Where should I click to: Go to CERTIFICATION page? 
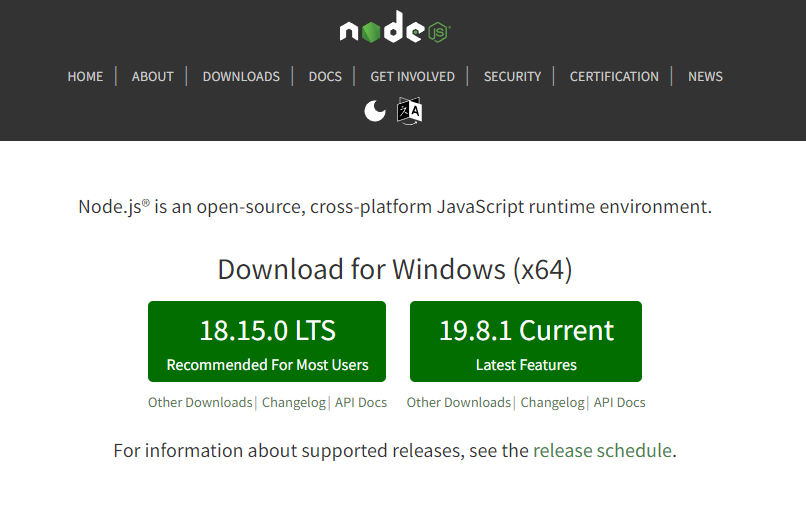coord(614,77)
